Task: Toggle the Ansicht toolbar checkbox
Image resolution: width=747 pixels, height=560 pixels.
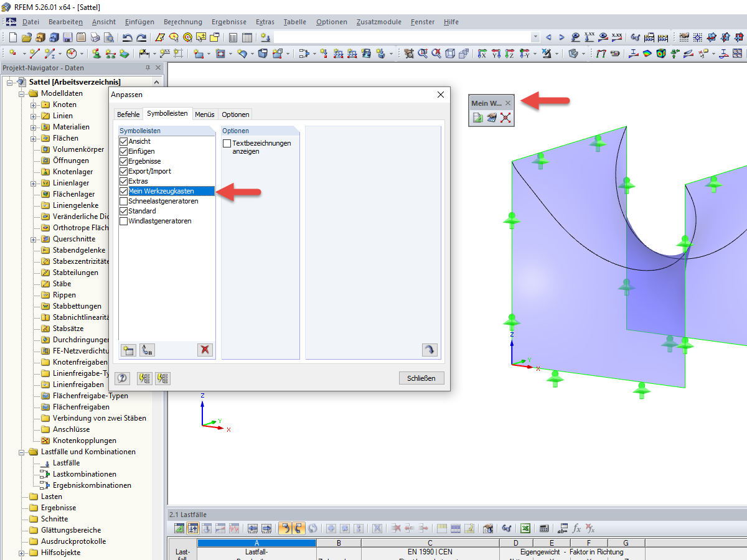Action: pyautogui.click(x=123, y=141)
